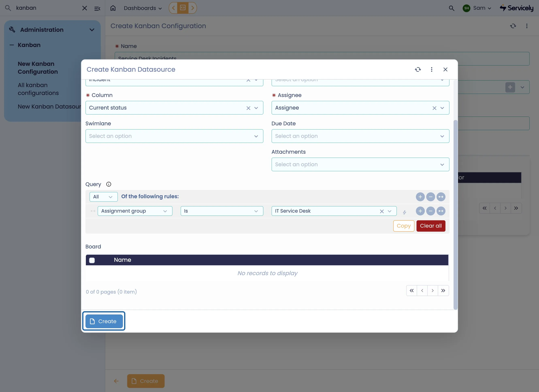Open the All match-type dropdown in Query
The width and height of the screenshot is (539, 392).
[103, 197]
